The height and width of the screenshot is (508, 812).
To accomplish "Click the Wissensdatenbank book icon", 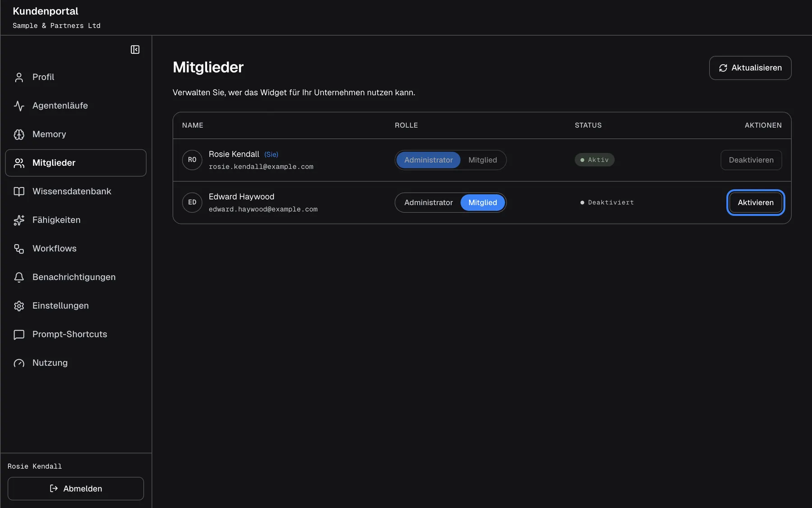I will pyautogui.click(x=19, y=191).
